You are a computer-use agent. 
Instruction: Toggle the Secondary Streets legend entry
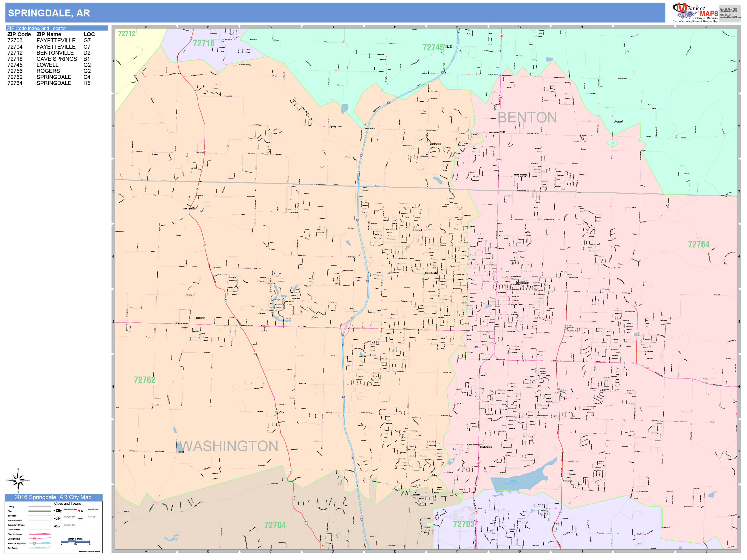[x=16, y=525]
